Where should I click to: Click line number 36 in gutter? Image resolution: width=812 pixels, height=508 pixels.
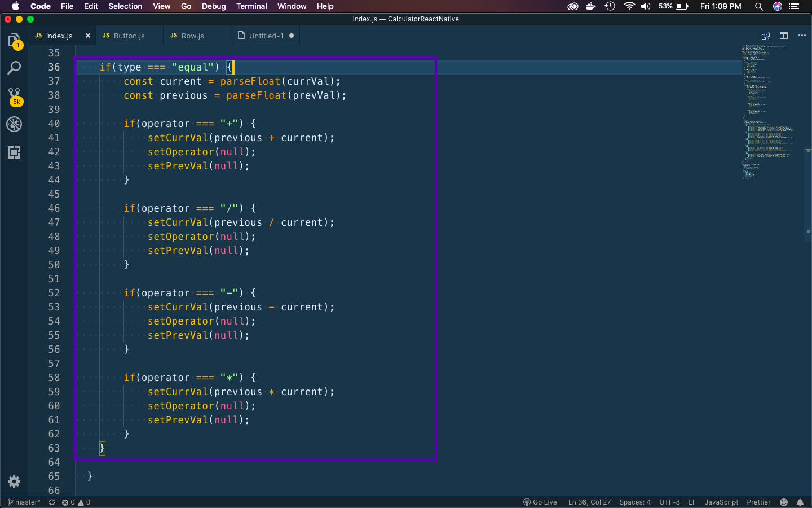tap(54, 67)
